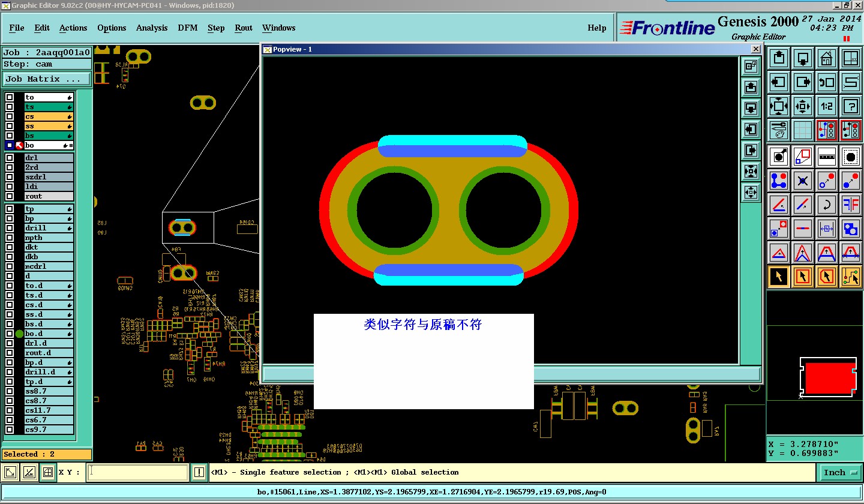Click the zoom out icon with outward arrows
864x504 pixels.
coord(803,106)
